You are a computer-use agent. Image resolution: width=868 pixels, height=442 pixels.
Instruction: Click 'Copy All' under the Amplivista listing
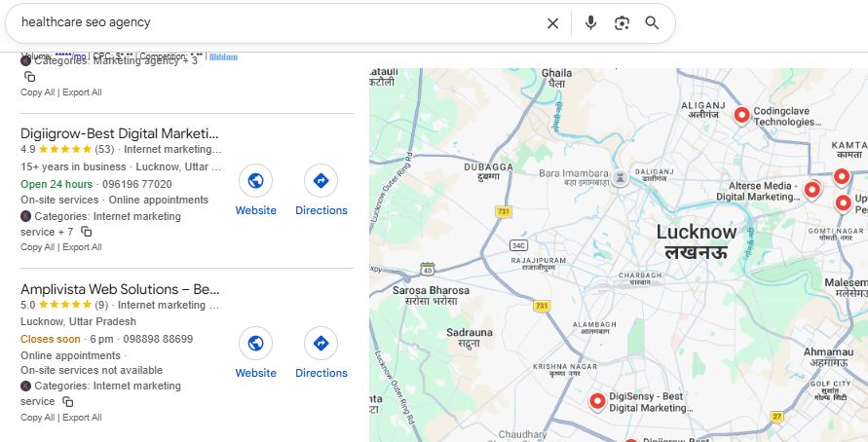[38, 418]
